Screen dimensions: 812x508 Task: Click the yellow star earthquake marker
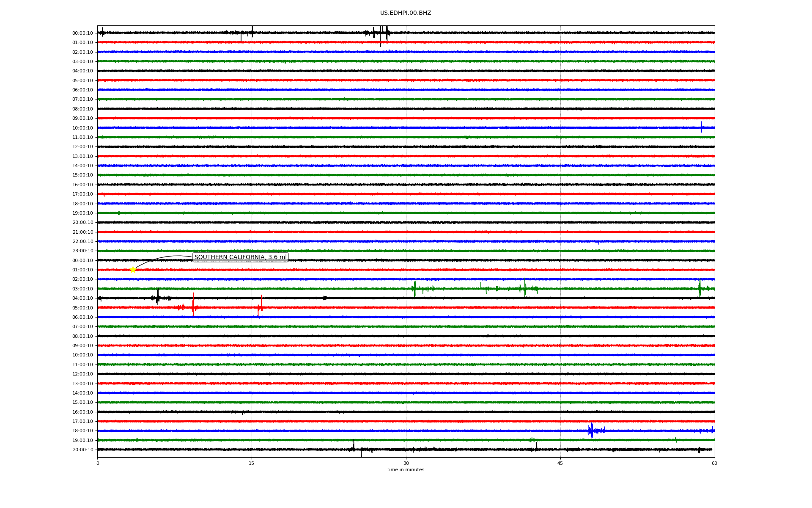pyautogui.click(x=133, y=270)
